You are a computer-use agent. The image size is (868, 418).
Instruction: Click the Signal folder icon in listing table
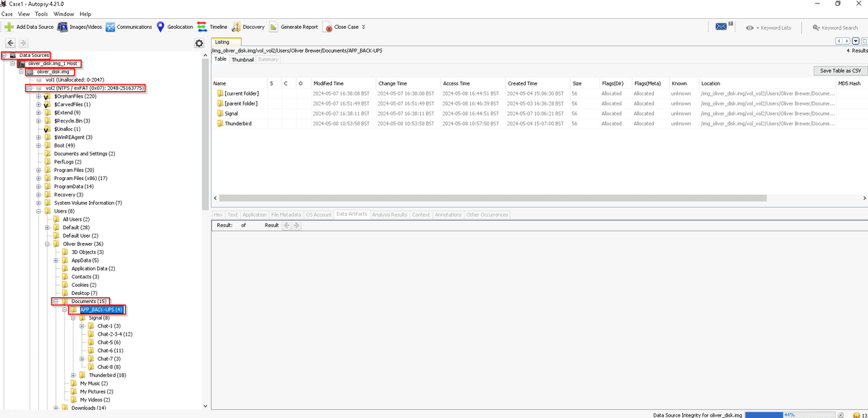(219, 114)
